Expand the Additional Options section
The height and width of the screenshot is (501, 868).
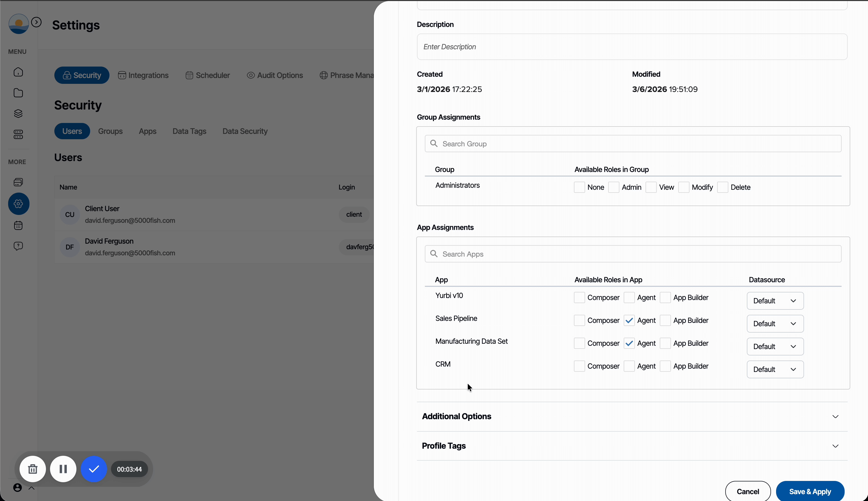pos(632,416)
